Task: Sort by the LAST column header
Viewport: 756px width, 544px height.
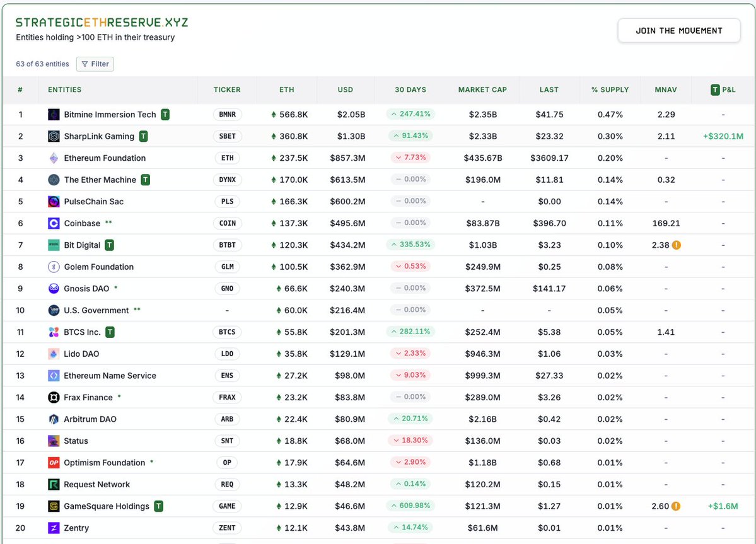Action: 549,90
